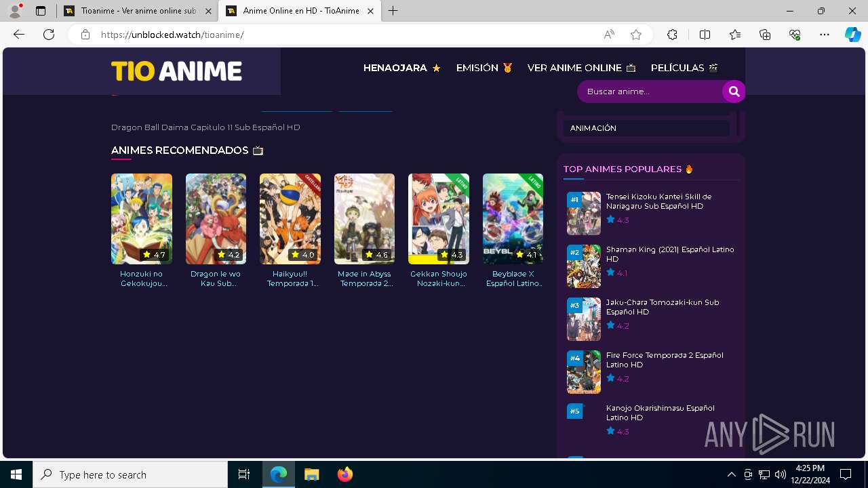This screenshot has width=868, height=488.
Task: Select Anime Online en HD - TioAnime tab
Action: click(x=299, y=11)
